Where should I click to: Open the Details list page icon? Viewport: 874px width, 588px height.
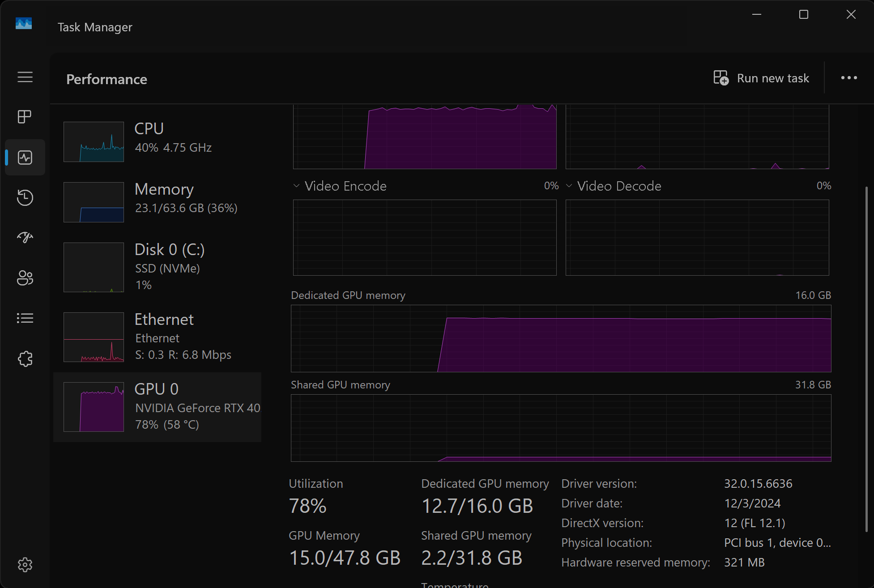25,318
